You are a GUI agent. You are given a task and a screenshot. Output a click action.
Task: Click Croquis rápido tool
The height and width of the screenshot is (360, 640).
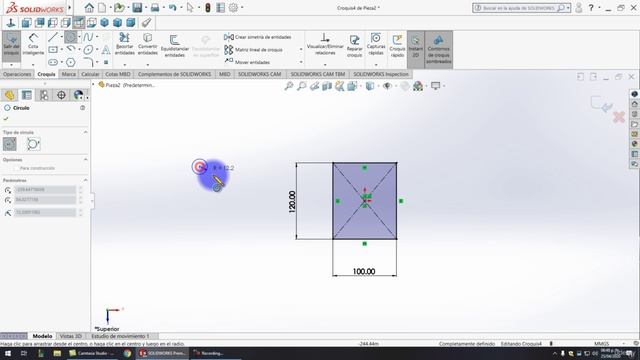click(x=397, y=46)
